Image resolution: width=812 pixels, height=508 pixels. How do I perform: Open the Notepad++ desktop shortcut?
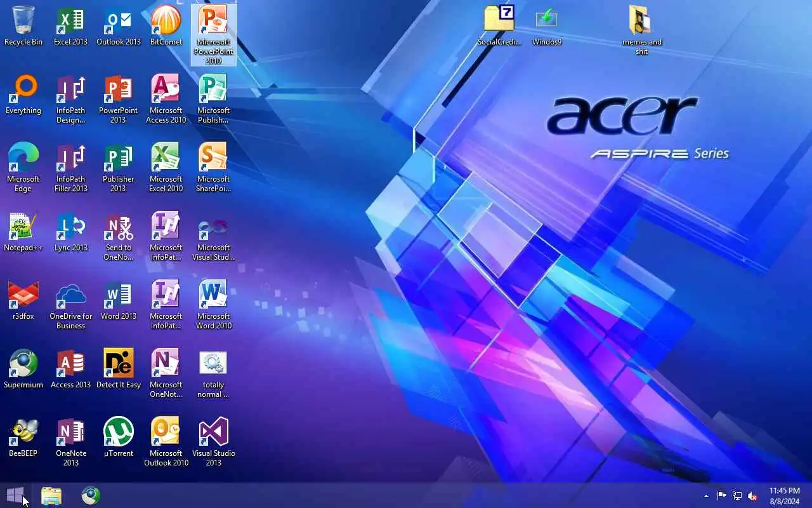coord(23,231)
